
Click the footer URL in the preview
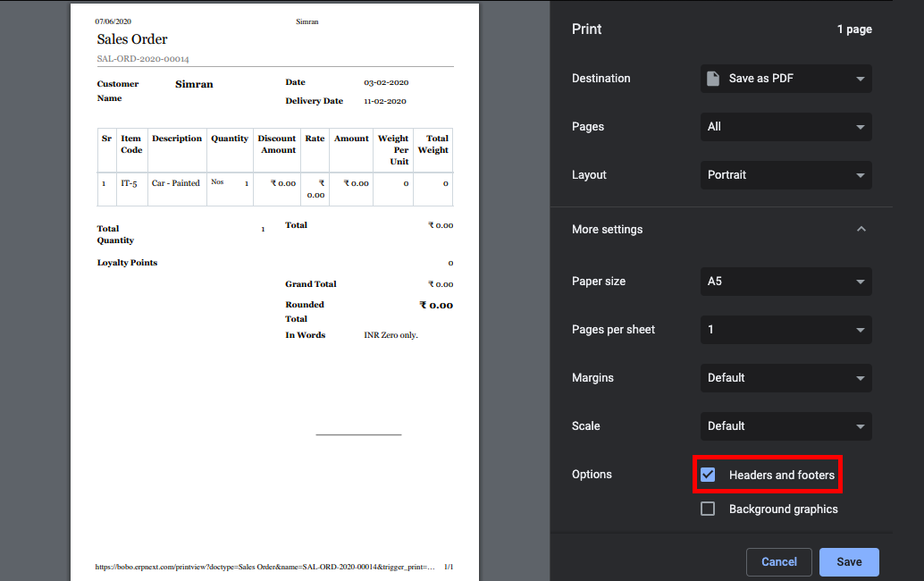coord(265,567)
